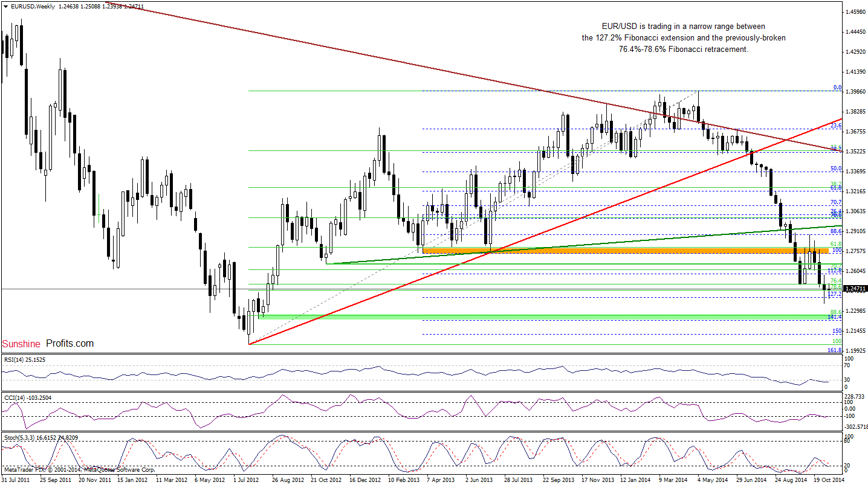The image size is (868, 485).
Task: Click the 1.44450 price axis label
Action: (x=855, y=32)
